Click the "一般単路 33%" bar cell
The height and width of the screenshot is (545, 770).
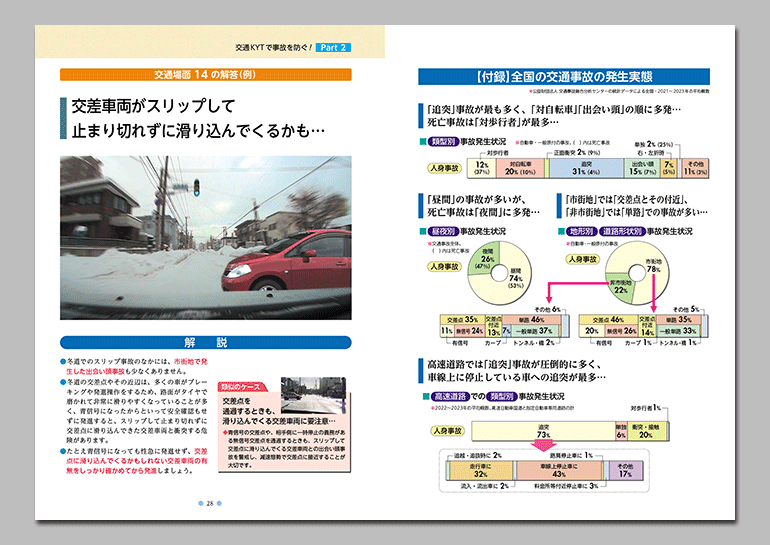pyautogui.click(x=679, y=331)
